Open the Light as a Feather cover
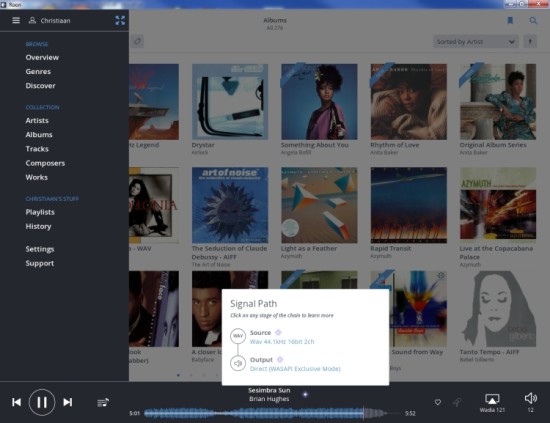 (319, 205)
